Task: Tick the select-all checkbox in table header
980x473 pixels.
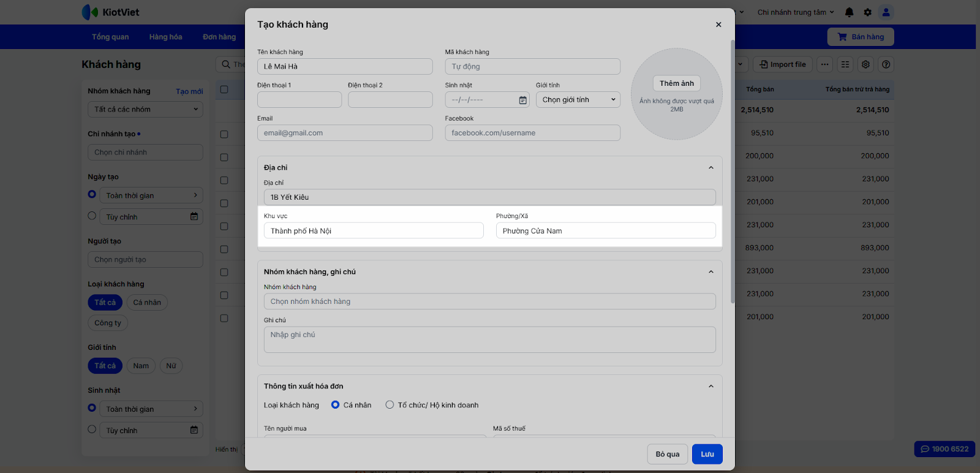Action: pyautogui.click(x=224, y=89)
